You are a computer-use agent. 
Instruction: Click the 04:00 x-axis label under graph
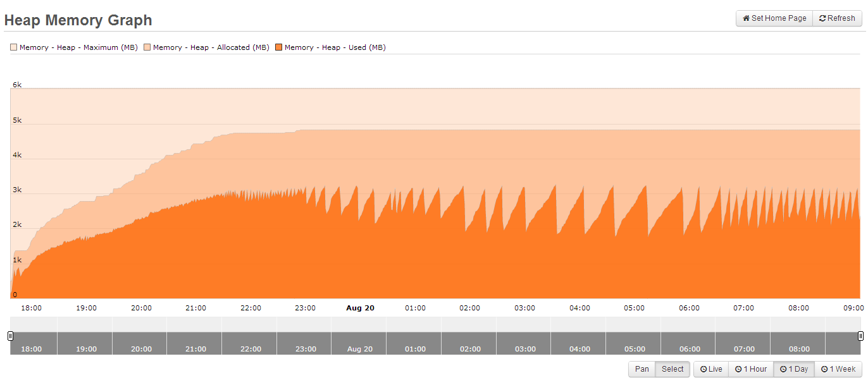click(580, 308)
